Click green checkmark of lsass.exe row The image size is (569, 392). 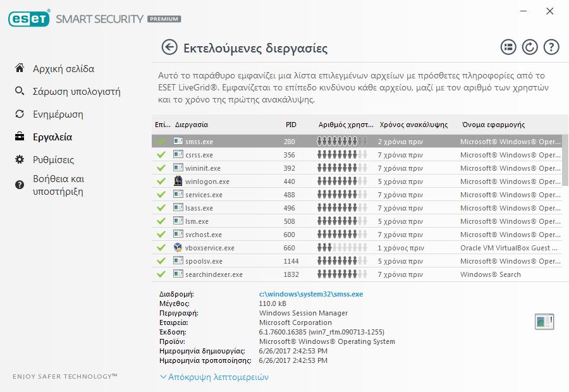click(x=161, y=207)
